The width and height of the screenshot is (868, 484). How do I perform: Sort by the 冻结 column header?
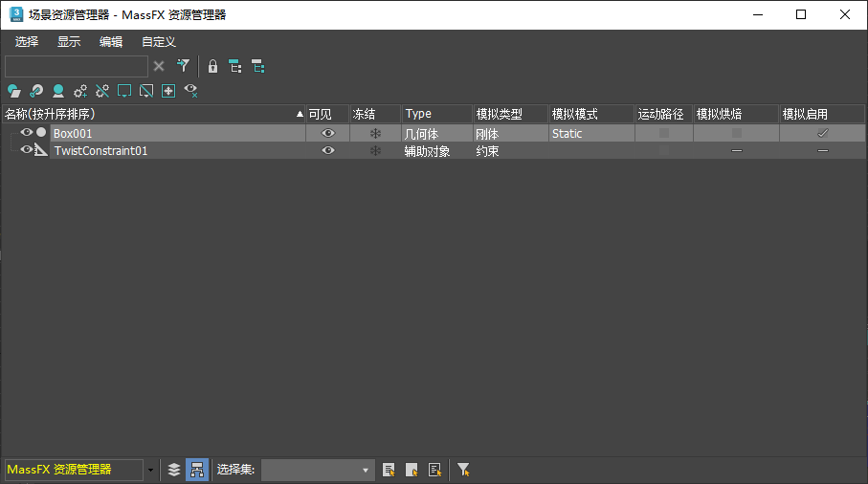tap(375, 114)
